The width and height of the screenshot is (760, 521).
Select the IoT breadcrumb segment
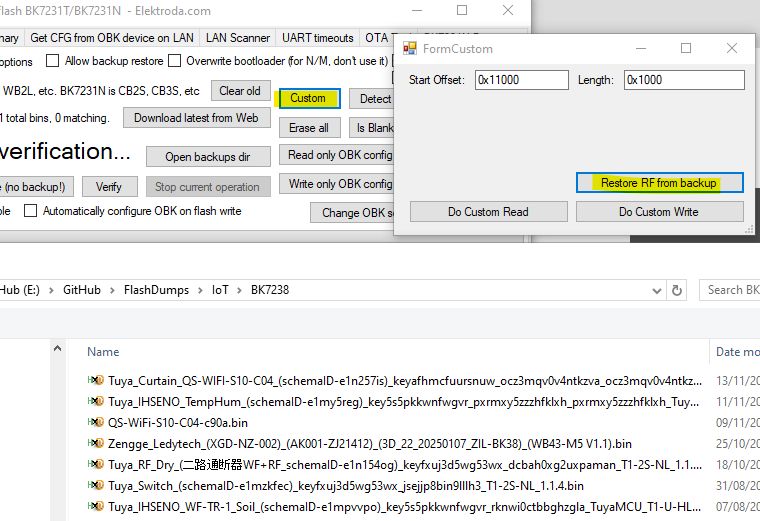[x=220, y=290]
